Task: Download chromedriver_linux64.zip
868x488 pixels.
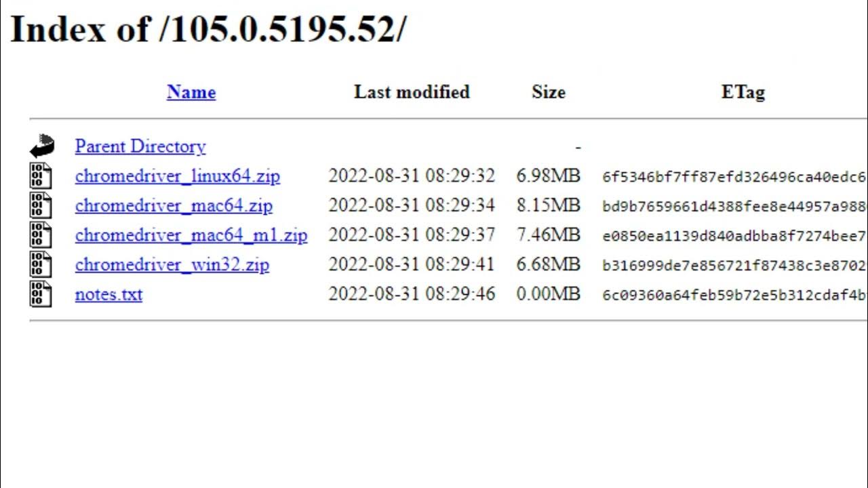Action: click(x=178, y=176)
